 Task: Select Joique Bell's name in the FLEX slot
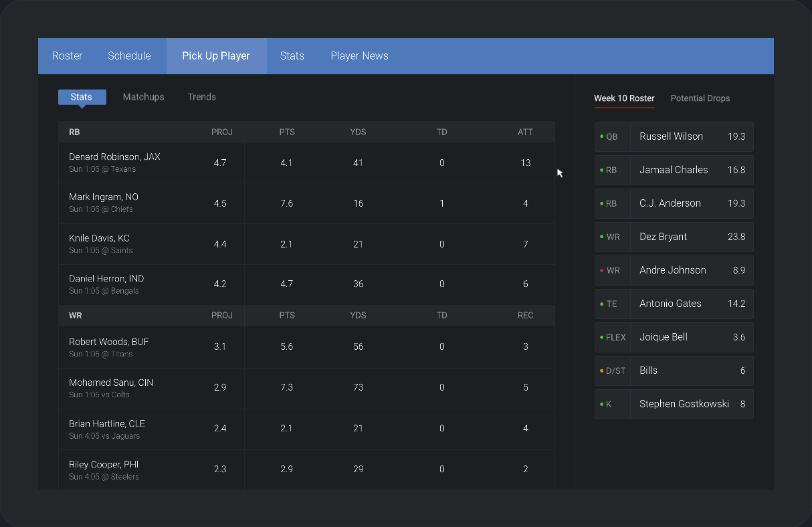pos(664,337)
